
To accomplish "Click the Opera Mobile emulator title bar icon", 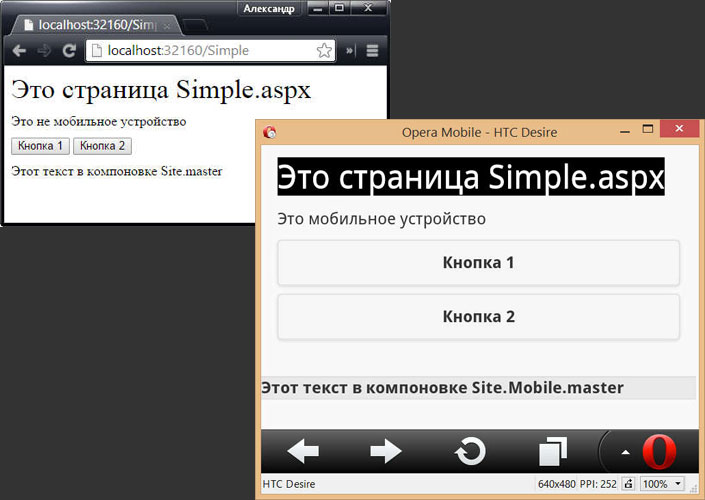I will pyautogui.click(x=270, y=132).
